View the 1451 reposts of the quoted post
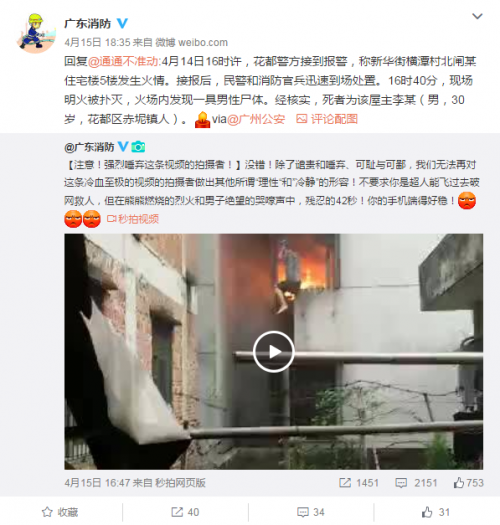500x525 pixels. [x=359, y=483]
